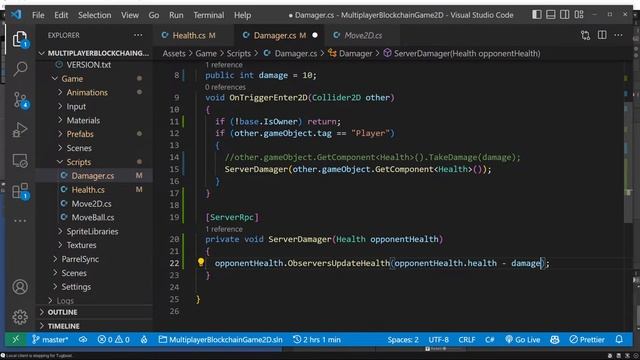This screenshot has width=640, height=360.
Task: Click line number 15 in gutter
Action: pos(174,169)
